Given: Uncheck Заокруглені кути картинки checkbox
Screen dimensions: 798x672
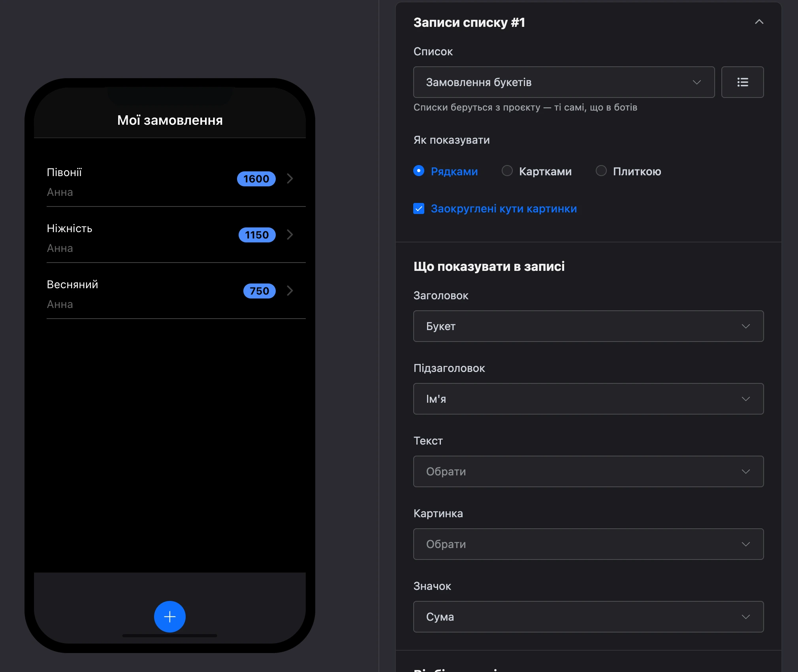Looking at the screenshot, I should coord(419,208).
